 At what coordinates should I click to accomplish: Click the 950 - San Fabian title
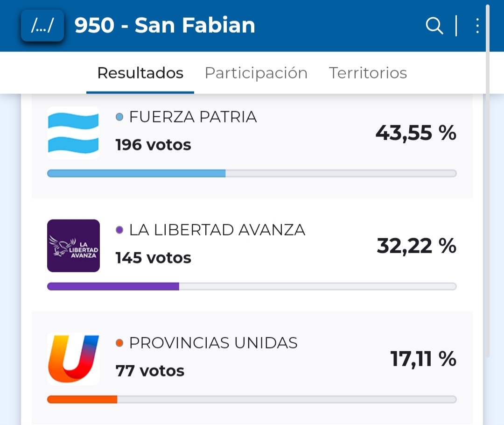click(165, 26)
